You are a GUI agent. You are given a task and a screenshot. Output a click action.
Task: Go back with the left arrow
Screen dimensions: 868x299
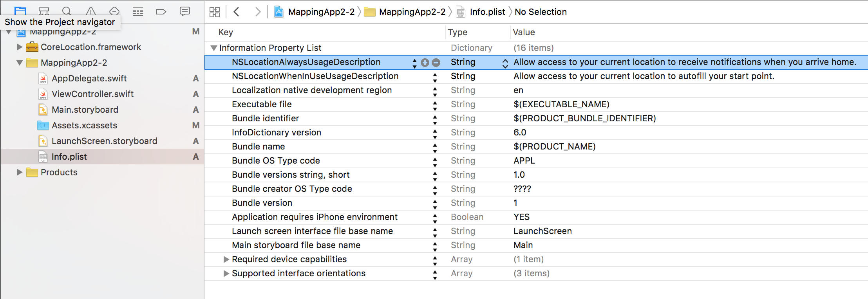pos(236,12)
